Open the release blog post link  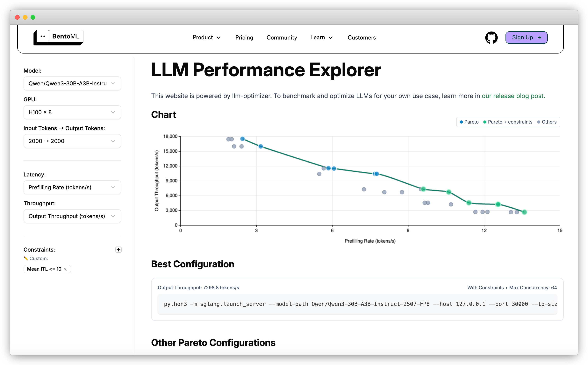coord(513,96)
